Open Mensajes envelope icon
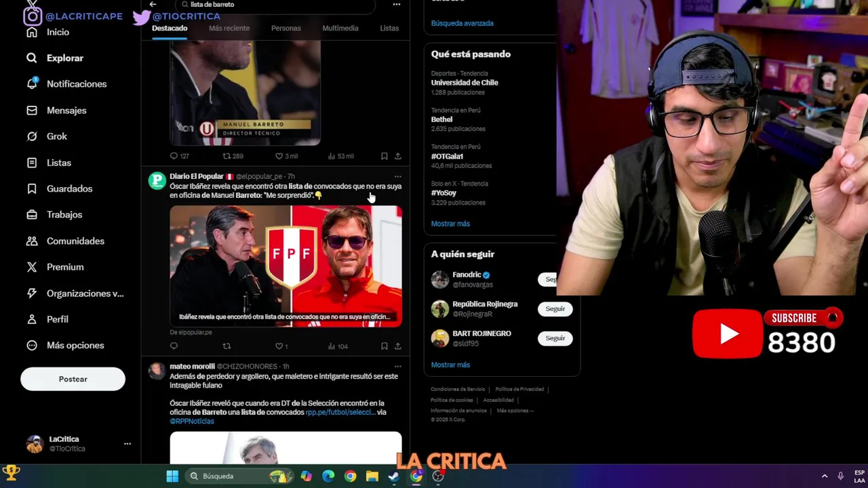This screenshot has width=868, height=488. click(x=32, y=110)
